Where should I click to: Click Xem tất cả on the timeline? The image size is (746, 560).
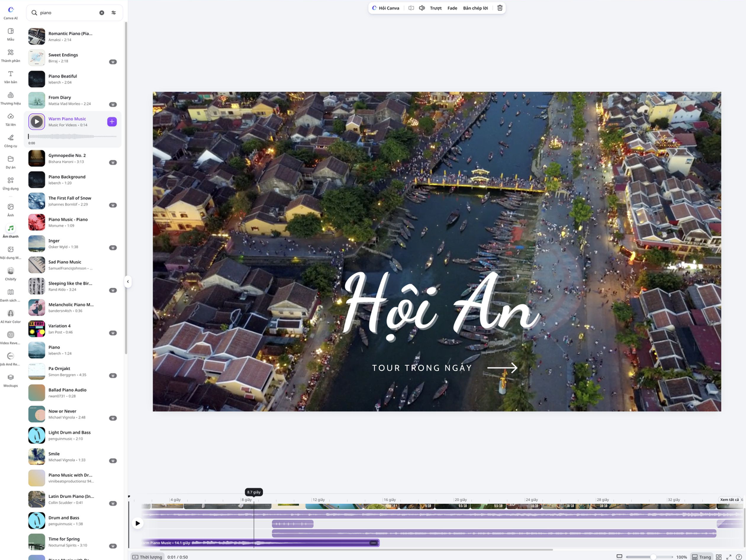click(x=729, y=500)
